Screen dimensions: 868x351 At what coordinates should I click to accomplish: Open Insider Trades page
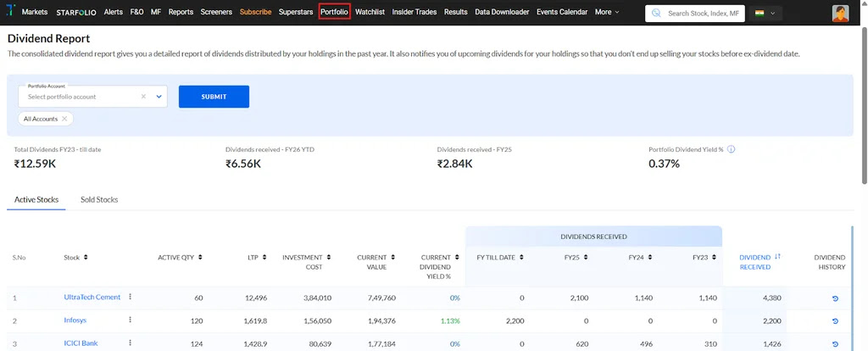[414, 12]
